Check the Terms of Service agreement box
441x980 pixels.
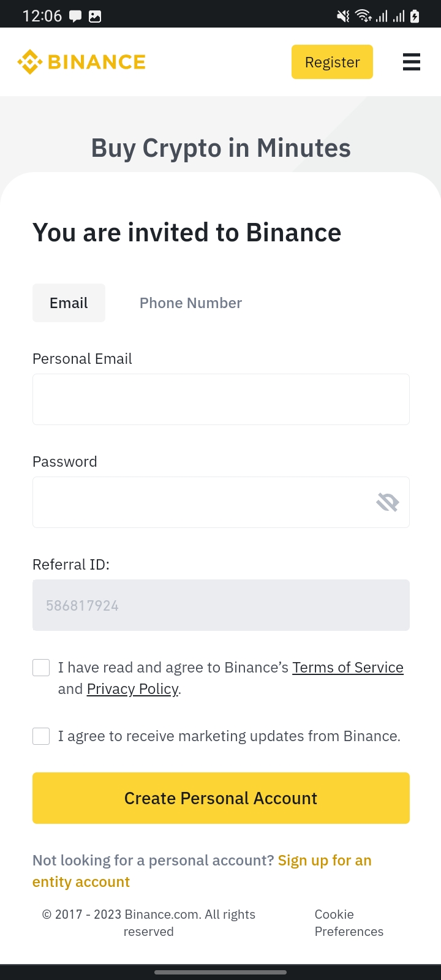tap(41, 668)
